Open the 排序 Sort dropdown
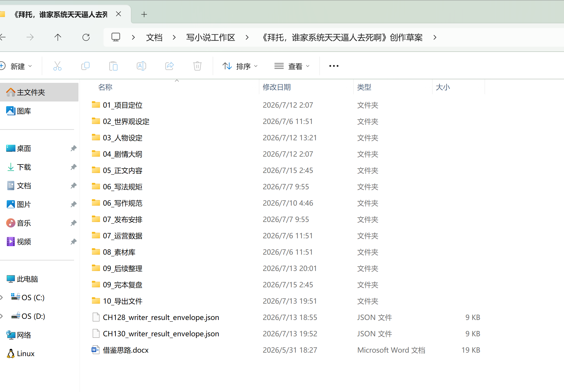This screenshot has height=392, width=564. [240, 66]
